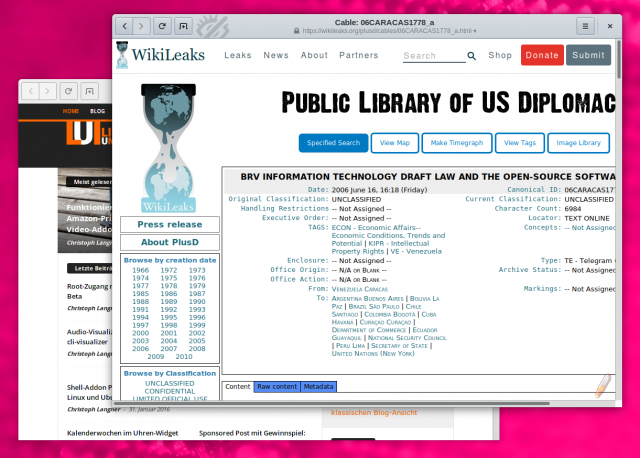This screenshot has width=640, height=458.
Task: Focus the Search input field
Action: (434, 56)
